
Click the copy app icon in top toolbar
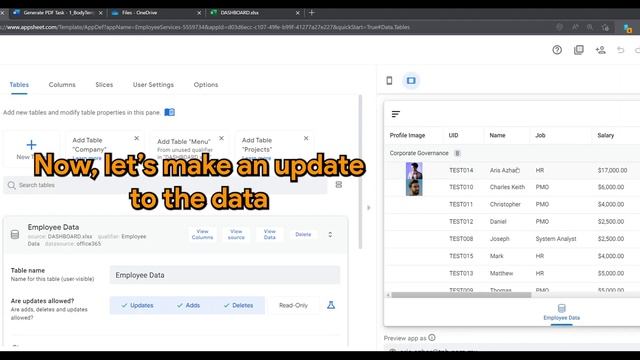click(578, 50)
